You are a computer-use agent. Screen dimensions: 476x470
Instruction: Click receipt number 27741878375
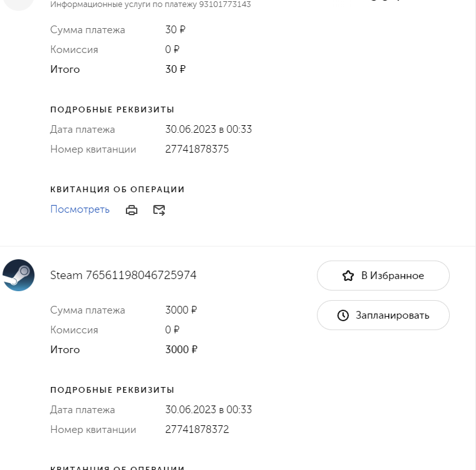pyautogui.click(x=197, y=149)
